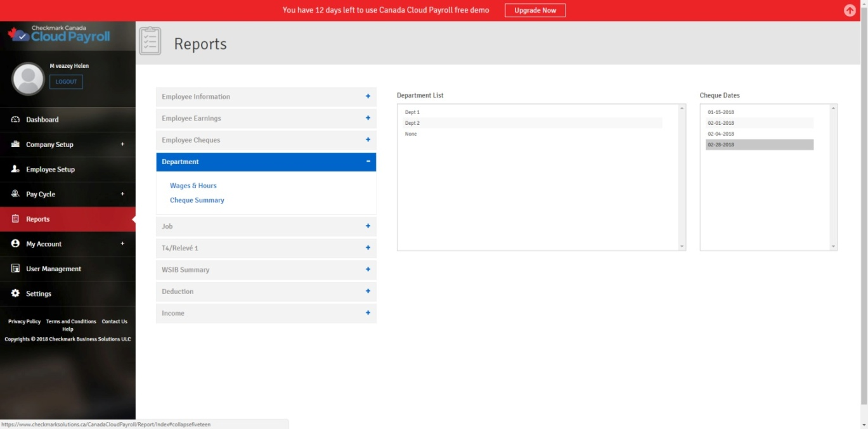Open the Cheque Summary report link
The width and height of the screenshot is (868, 429).
coord(197,200)
